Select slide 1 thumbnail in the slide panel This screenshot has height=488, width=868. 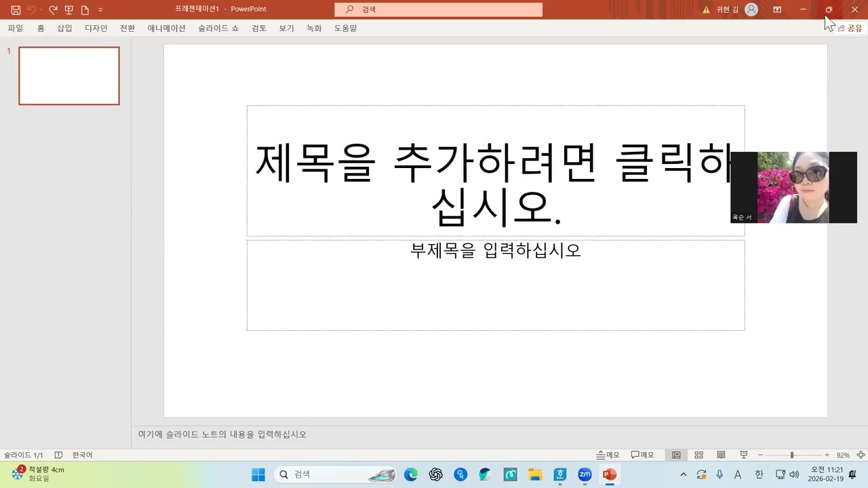tap(69, 76)
